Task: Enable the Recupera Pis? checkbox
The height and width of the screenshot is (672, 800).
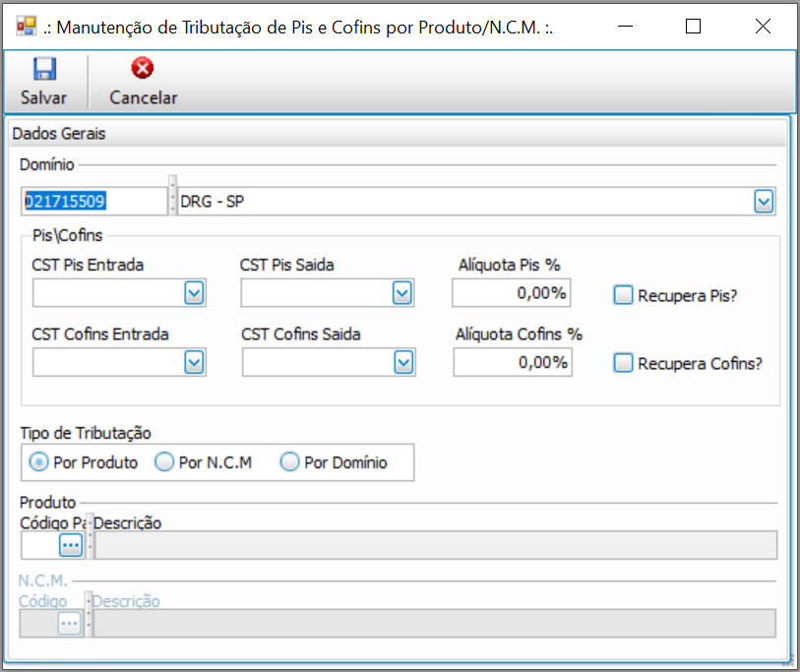Action: 623,295
